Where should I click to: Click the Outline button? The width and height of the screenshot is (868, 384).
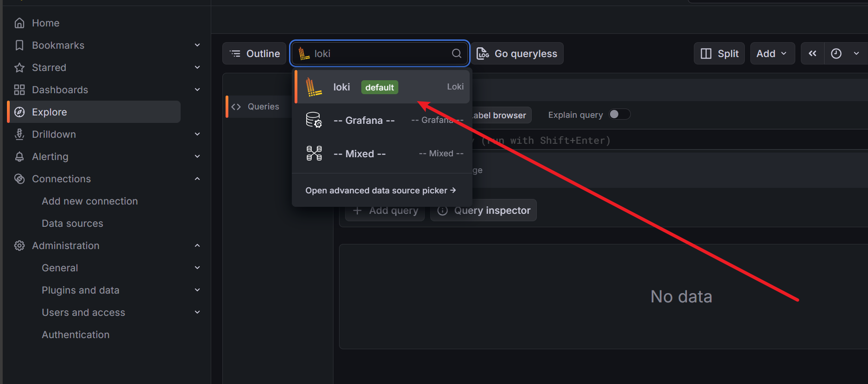[x=255, y=53]
